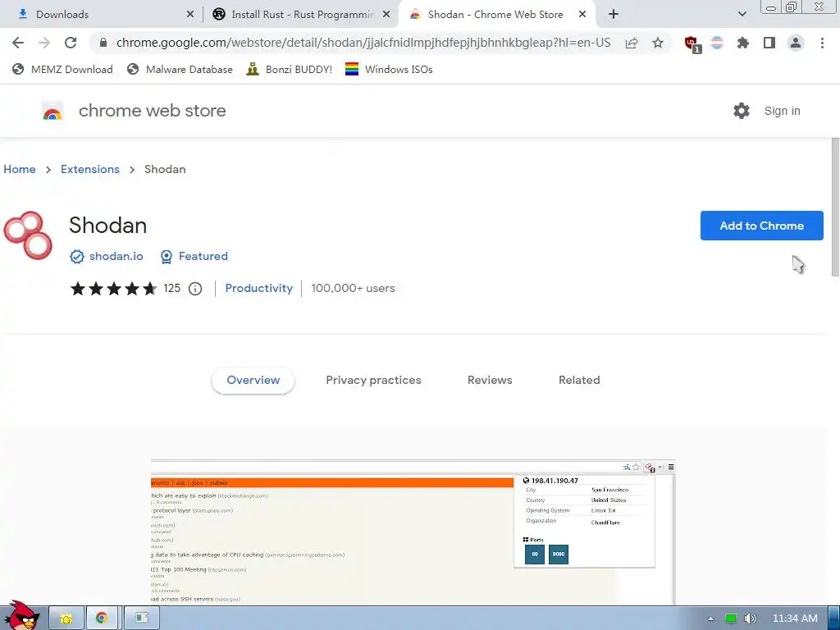840x630 pixels.
Task: Open the uBlock shield extension icon
Action: coord(692,44)
